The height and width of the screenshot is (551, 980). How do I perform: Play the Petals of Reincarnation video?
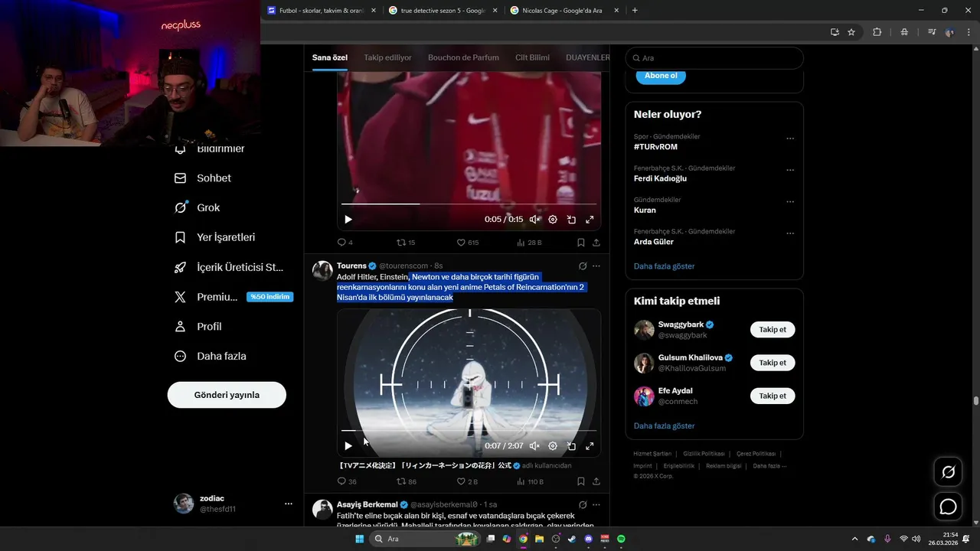[348, 446]
